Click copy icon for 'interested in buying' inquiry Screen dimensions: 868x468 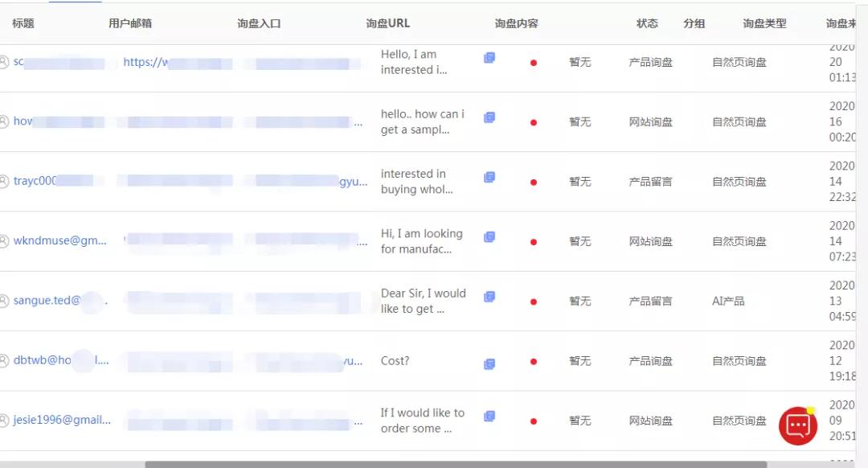click(x=489, y=177)
